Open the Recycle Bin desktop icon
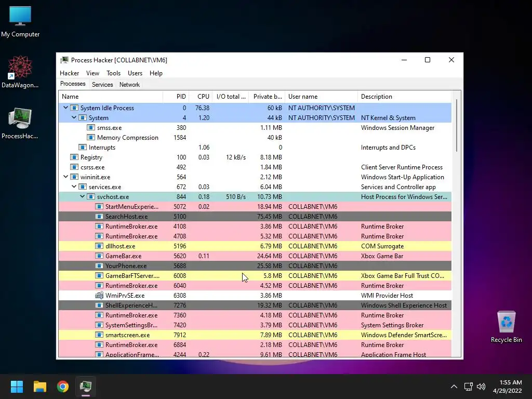532x399 pixels. pyautogui.click(x=506, y=326)
